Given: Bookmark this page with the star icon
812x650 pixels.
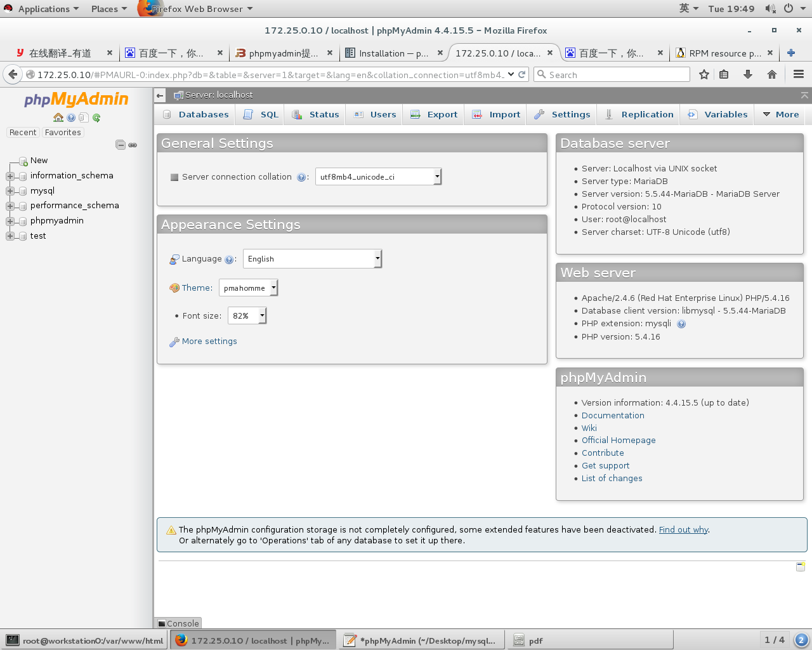Looking at the screenshot, I should [x=704, y=74].
